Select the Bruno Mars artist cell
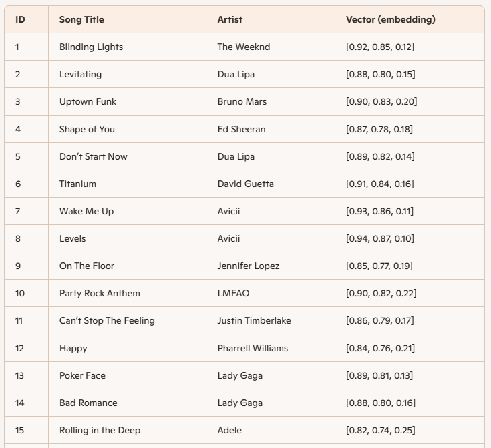Image resolution: width=491 pixels, height=448 pixels. point(242,101)
